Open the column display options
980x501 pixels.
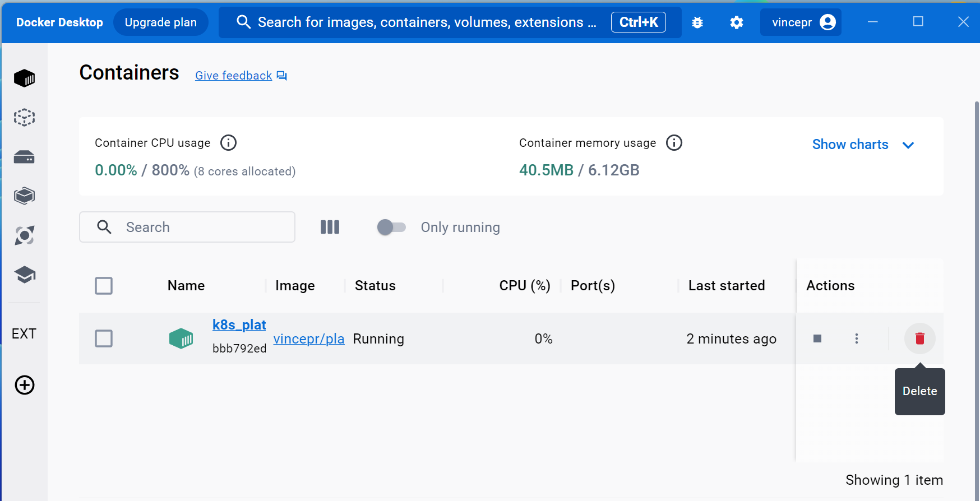click(330, 227)
